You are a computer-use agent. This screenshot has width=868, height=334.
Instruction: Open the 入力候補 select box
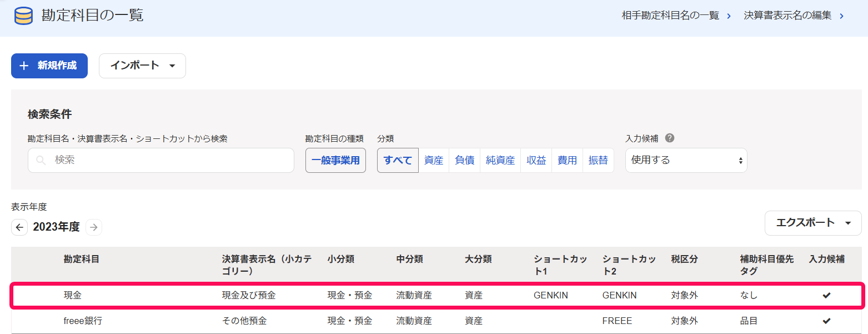[x=686, y=161]
